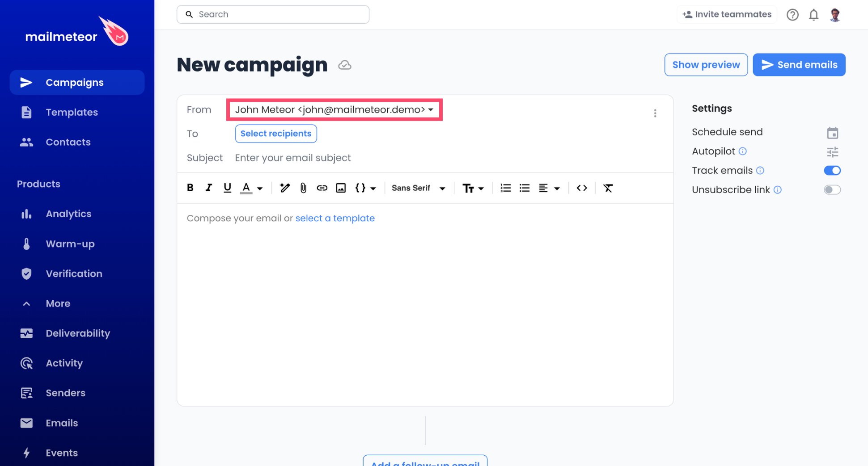868x466 pixels.
Task: Open Emails in sidebar
Action: 77,423
